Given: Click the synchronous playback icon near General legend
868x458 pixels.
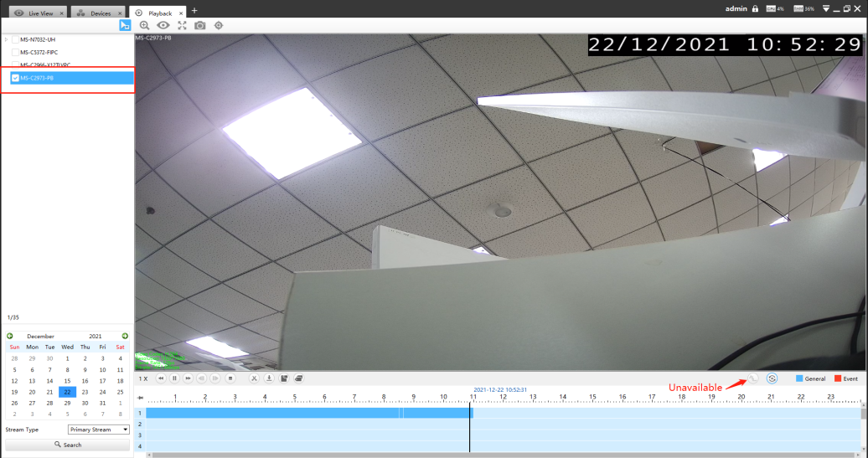Looking at the screenshot, I should (x=772, y=378).
